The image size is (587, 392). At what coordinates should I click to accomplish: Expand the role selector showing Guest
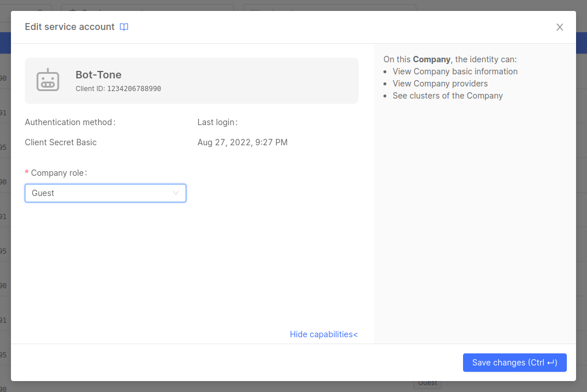(106, 193)
